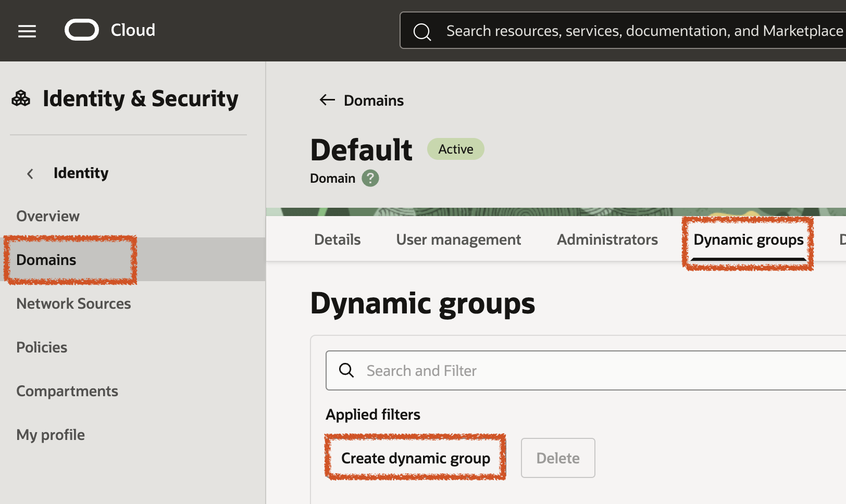Click the magnifier inside Search and Filter box
Screen dimensions: 846x504
[346, 370]
